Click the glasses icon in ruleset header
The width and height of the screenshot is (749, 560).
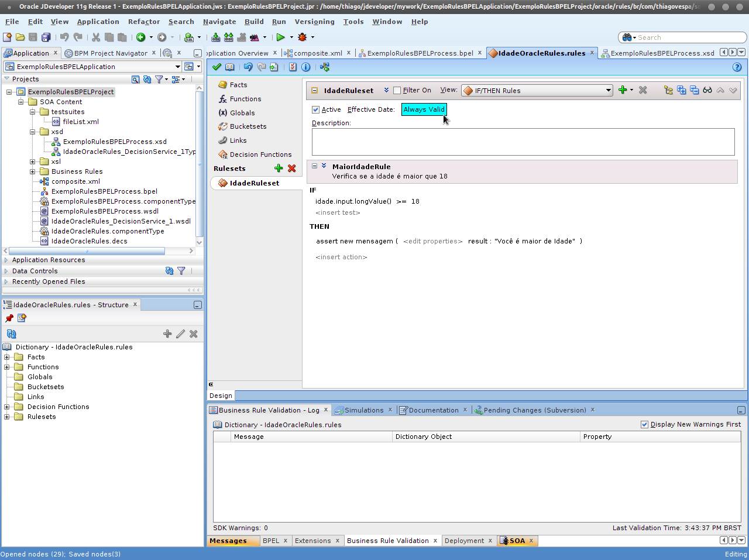[707, 90]
